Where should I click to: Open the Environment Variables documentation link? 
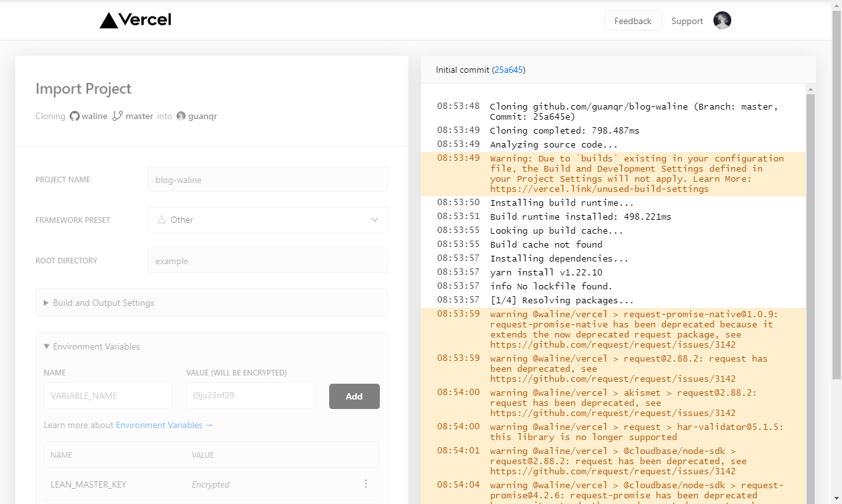[159, 425]
